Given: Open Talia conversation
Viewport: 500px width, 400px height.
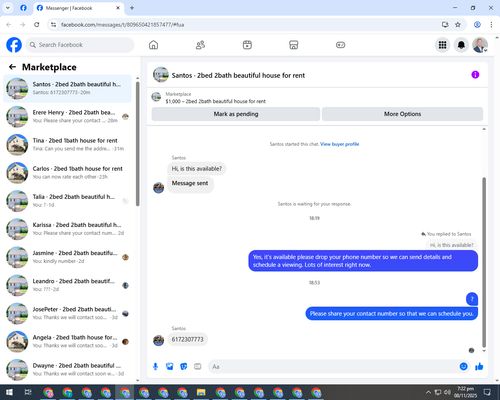Looking at the screenshot, I should pos(67,201).
